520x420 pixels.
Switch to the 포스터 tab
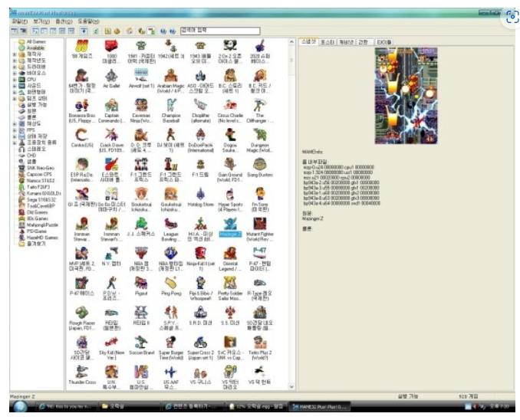(x=327, y=42)
